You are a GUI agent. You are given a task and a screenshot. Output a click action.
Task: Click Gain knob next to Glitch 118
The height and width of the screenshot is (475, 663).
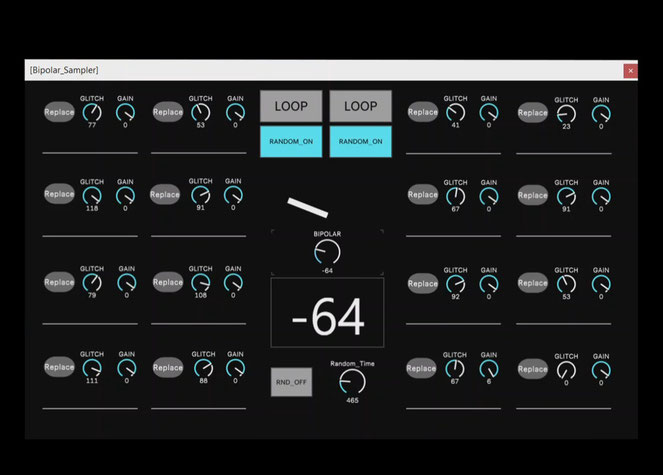point(125,196)
